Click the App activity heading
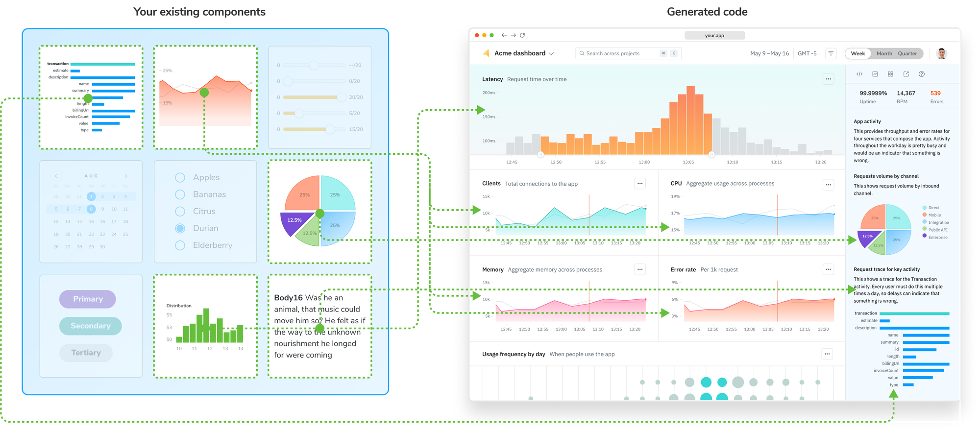Screen dimensions: 980x432 [x=867, y=121]
